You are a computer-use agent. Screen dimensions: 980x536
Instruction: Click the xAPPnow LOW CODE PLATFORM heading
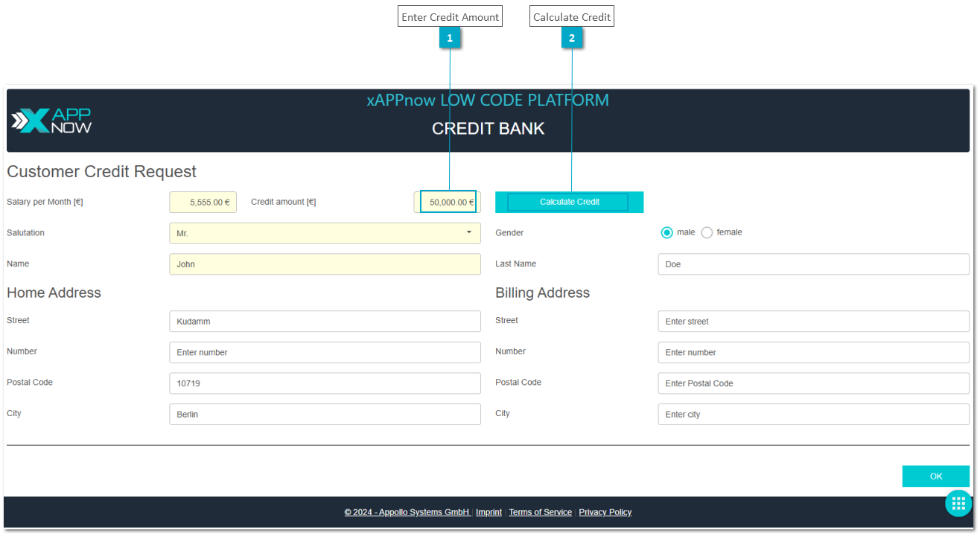[488, 100]
